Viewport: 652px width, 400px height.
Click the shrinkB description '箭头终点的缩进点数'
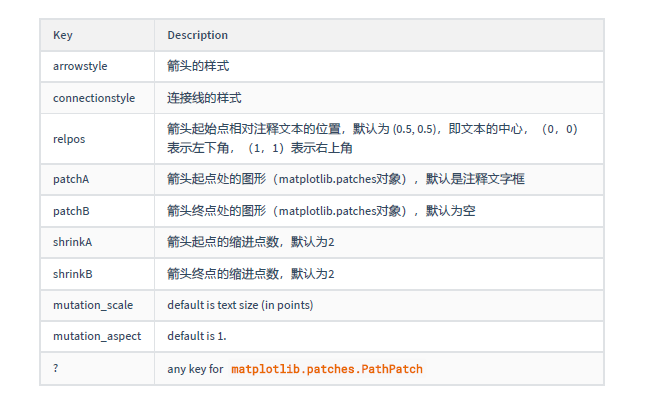[251, 274]
